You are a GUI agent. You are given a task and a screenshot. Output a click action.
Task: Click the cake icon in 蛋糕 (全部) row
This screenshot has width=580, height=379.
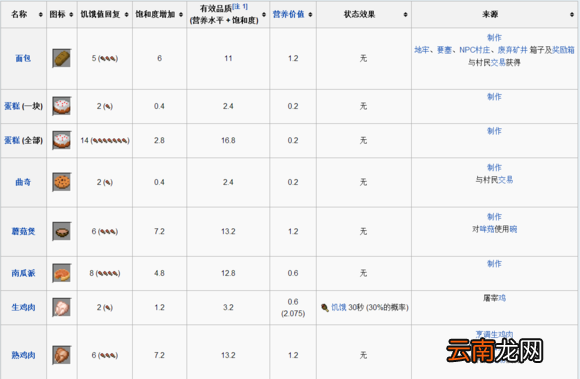coord(61,140)
